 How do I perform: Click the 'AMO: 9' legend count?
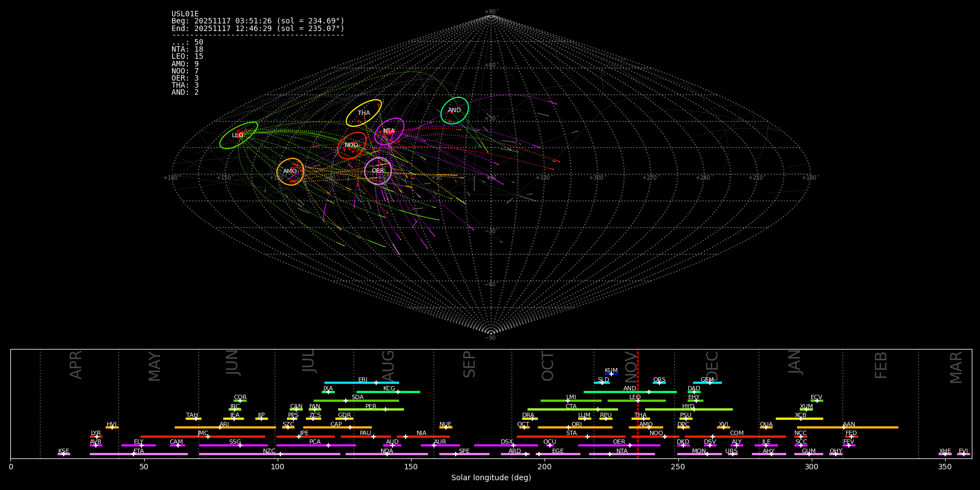pyautogui.click(x=185, y=64)
